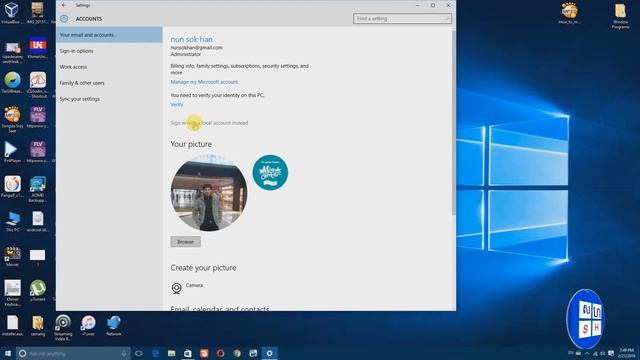Click the taskbar clock and date

click(627, 353)
